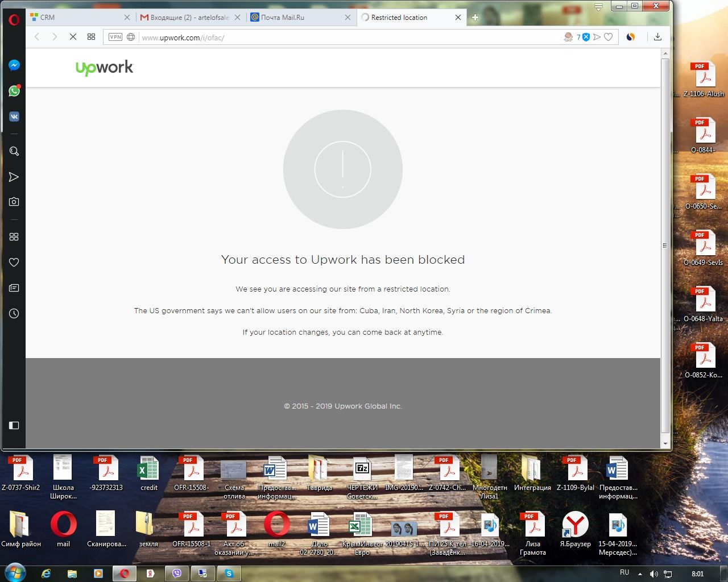
Task: Open Skype from the taskbar
Action: [x=229, y=573]
